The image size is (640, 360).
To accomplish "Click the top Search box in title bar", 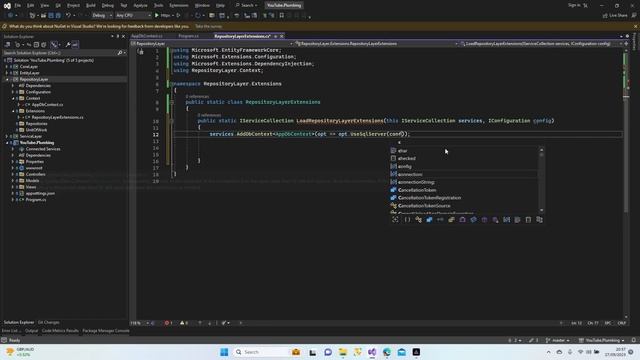I will pos(246,5).
